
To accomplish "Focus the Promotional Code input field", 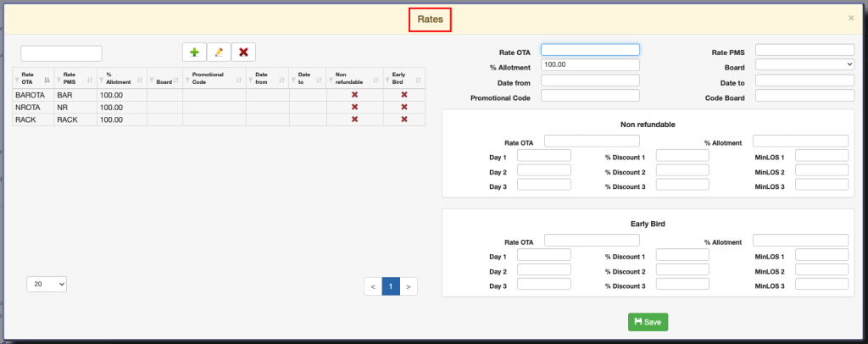I will [x=590, y=96].
